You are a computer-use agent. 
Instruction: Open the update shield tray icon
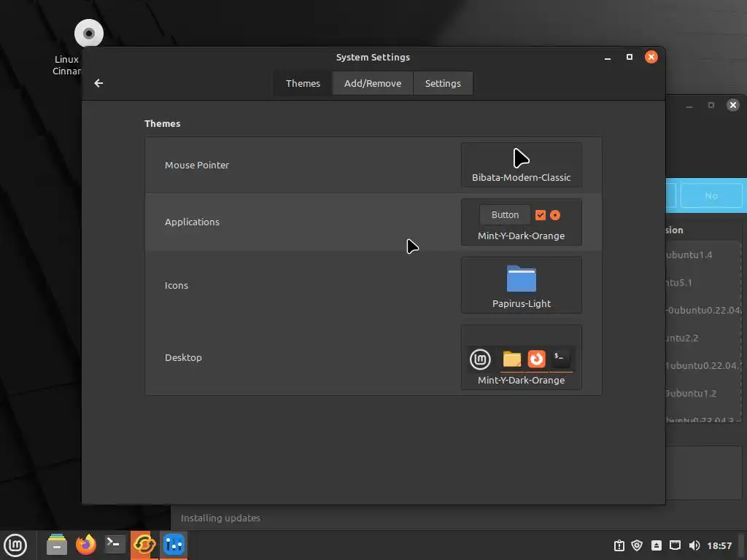click(x=637, y=545)
